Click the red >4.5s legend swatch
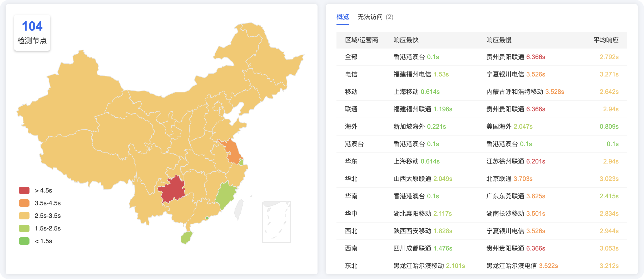644x279 pixels. coord(24,190)
